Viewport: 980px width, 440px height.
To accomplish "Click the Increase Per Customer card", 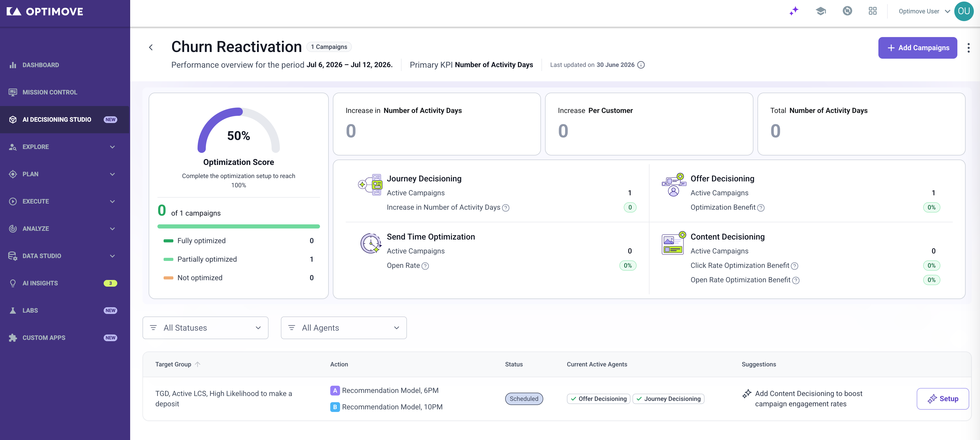I will [x=649, y=124].
